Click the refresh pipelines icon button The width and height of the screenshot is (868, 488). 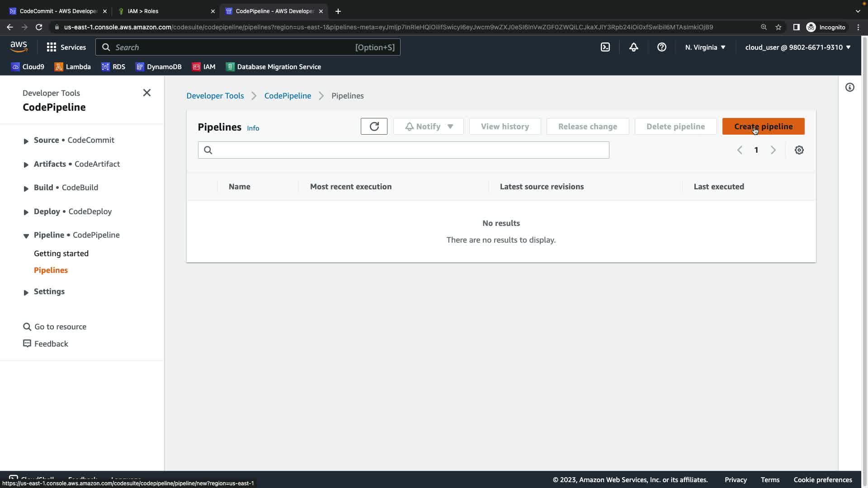(x=374, y=127)
